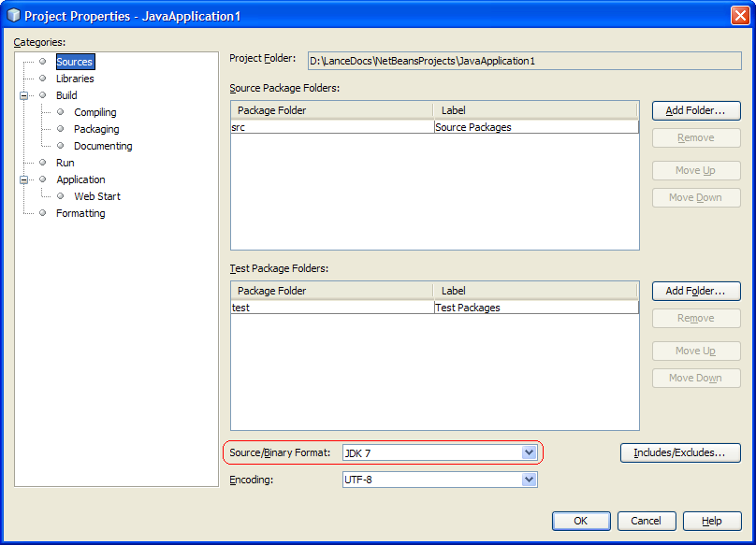Click Package Folder header in Test table

coord(332,291)
